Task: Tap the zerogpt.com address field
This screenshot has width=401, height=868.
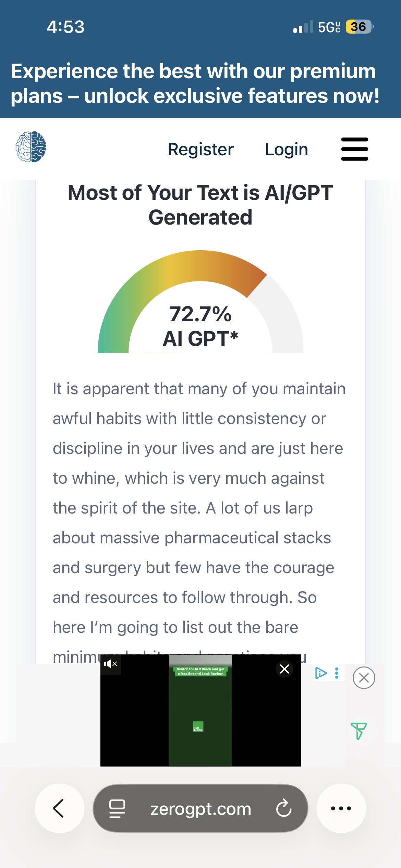Action: click(x=200, y=809)
